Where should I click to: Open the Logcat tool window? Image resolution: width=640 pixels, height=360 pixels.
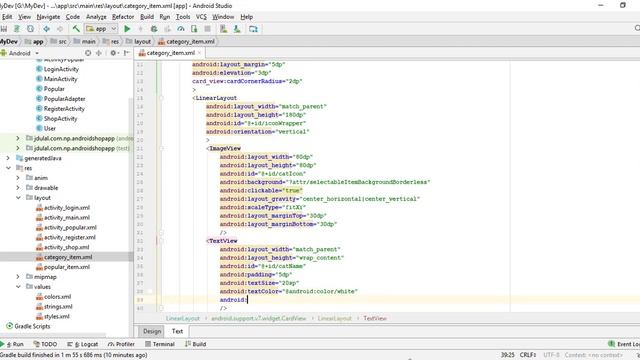pos(82,344)
